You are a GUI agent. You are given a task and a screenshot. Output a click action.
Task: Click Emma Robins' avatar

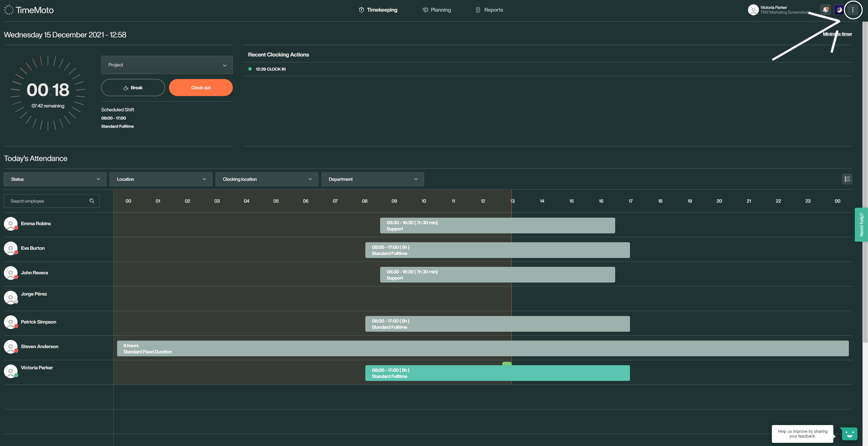(10, 223)
